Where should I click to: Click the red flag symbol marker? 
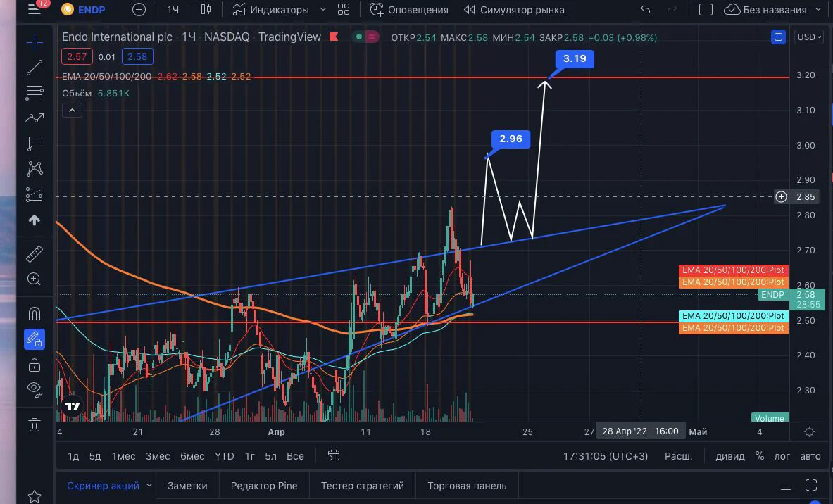coord(334,37)
